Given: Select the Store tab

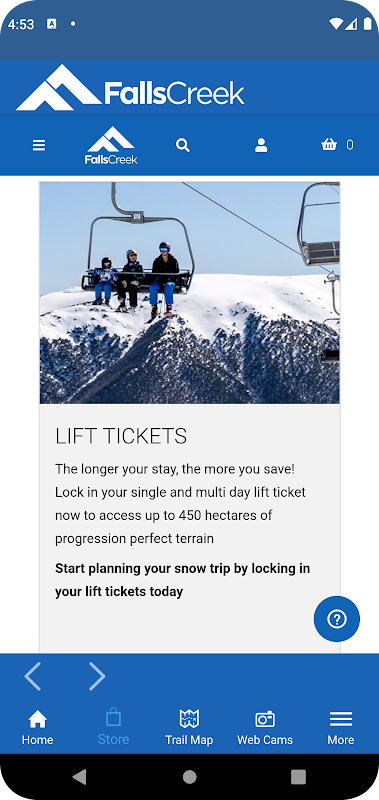Looking at the screenshot, I should coord(113,727).
